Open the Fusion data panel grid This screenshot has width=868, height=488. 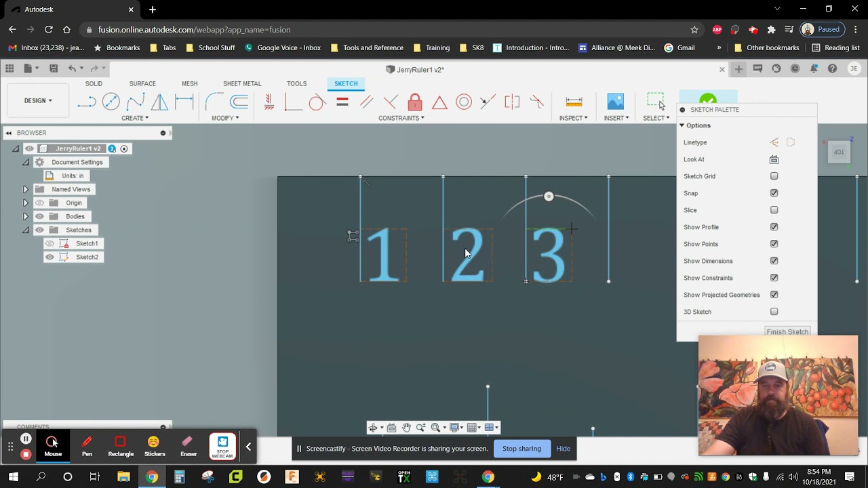(x=9, y=68)
